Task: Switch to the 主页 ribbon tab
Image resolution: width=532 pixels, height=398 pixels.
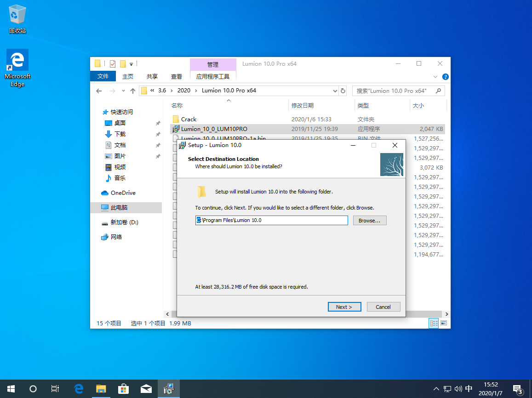Action: click(127, 77)
